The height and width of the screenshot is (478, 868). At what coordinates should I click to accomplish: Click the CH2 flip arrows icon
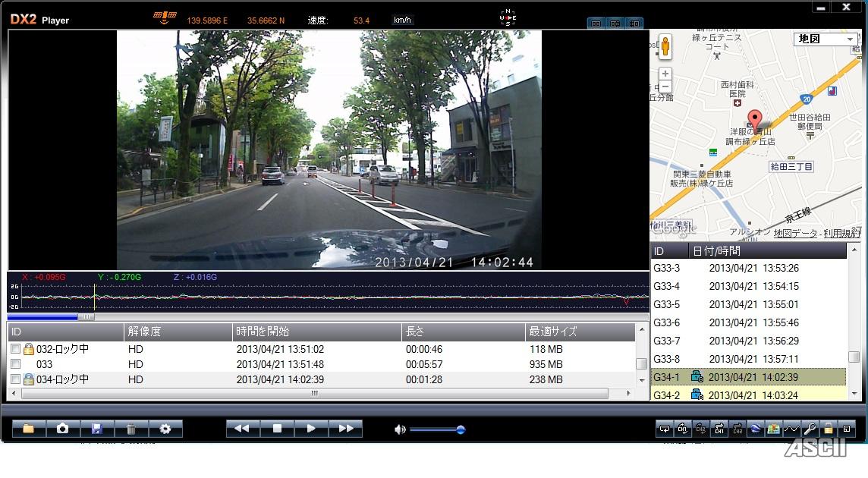[737, 429]
